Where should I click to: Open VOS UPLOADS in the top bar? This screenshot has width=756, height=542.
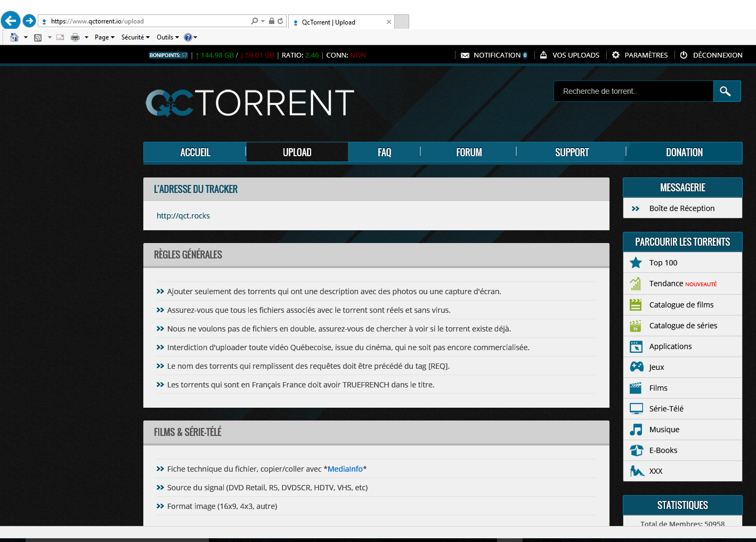point(570,55)
